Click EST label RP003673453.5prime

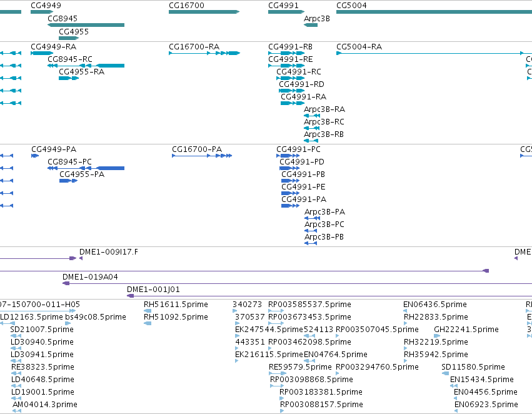(310, 317)
